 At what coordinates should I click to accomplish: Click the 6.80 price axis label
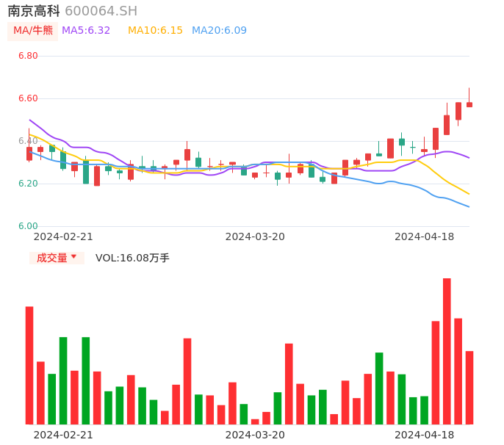(x=28, y=56)
